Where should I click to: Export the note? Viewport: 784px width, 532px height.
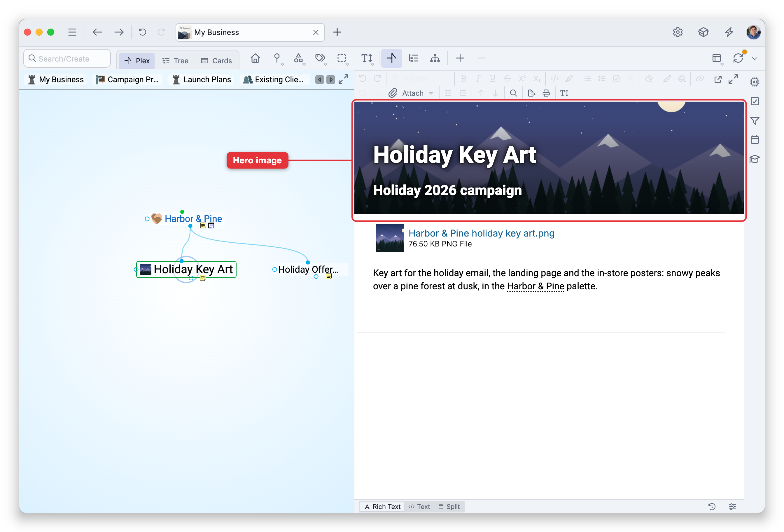click(x=531, y=93)
